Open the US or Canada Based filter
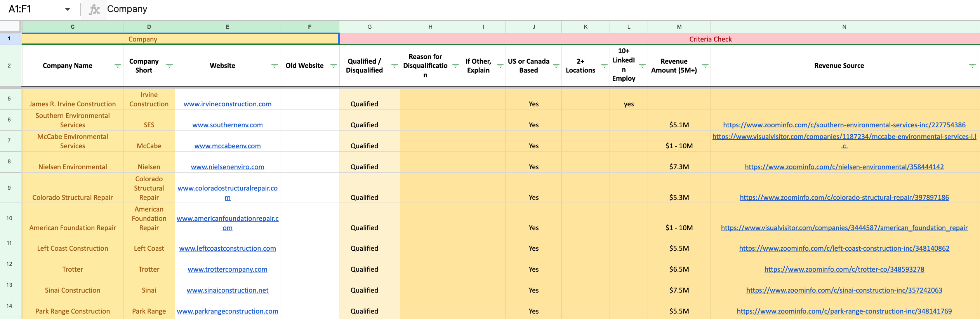 pos(556,66)
